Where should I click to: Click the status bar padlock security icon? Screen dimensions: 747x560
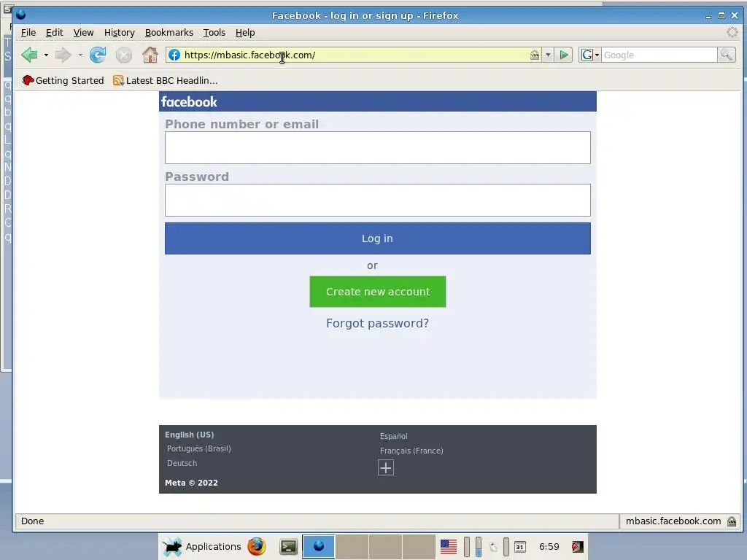732,521
